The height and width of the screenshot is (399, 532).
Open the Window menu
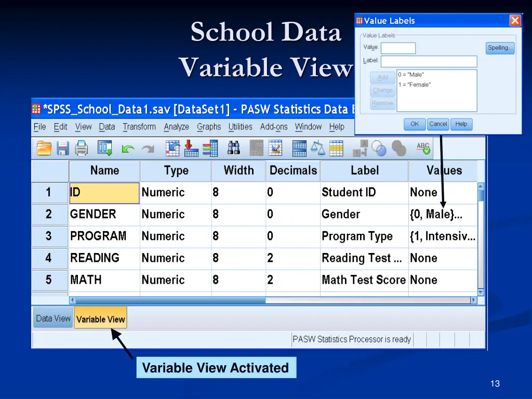click(308, 127)
